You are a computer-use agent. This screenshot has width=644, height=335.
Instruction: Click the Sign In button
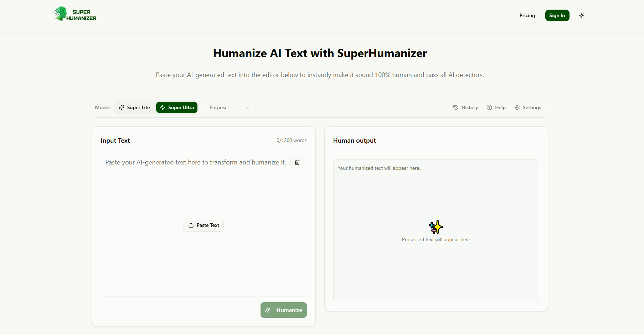tap(557, 15)
